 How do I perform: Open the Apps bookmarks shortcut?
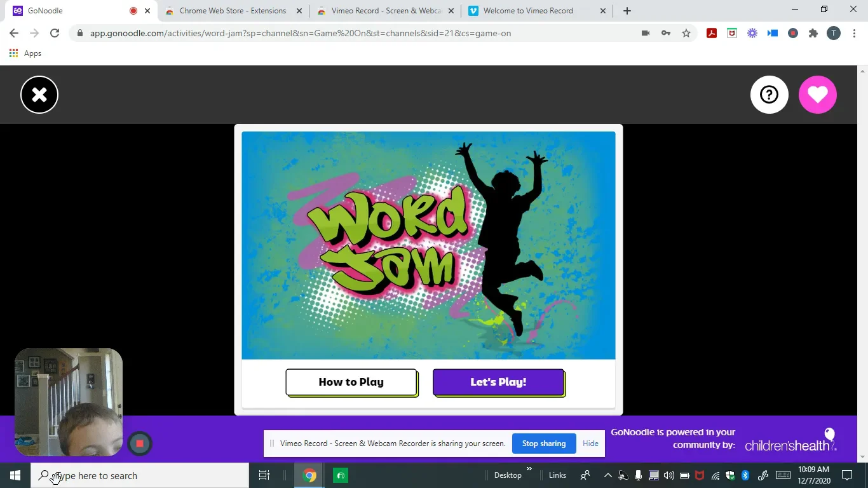pos(25,53)
